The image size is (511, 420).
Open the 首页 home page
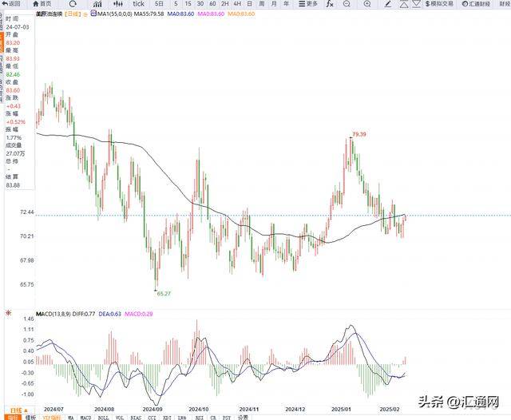[42, 4]
